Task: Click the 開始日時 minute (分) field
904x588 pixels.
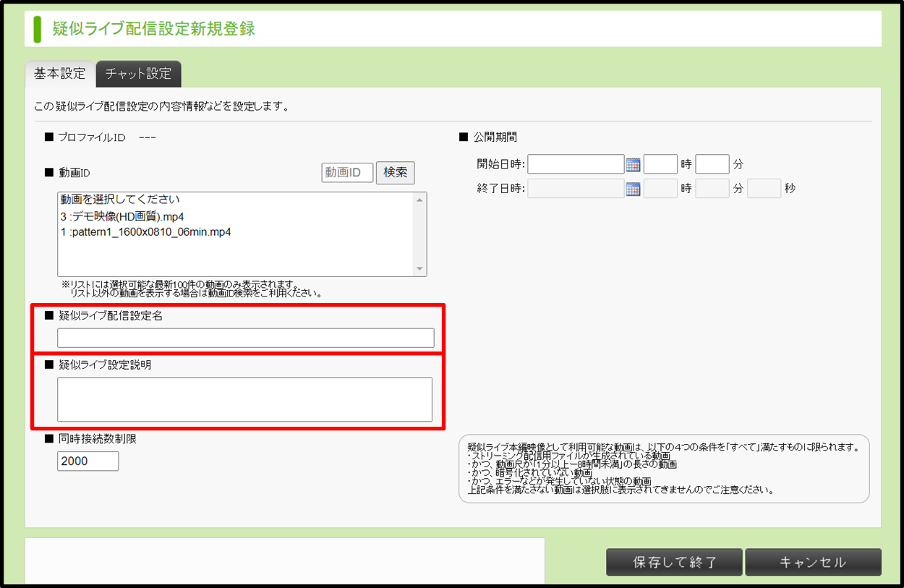Action: click(712, 165)
